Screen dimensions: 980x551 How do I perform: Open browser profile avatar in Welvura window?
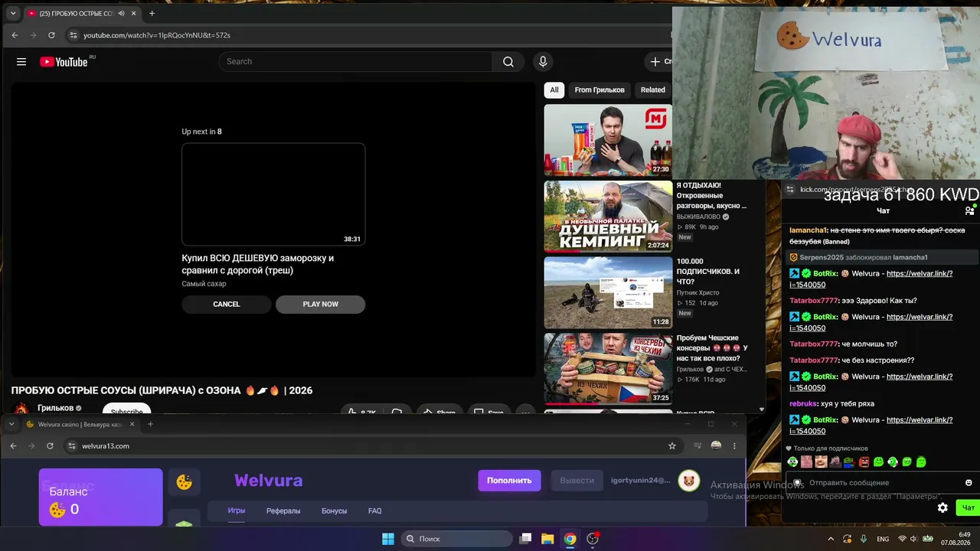(716, 446)
